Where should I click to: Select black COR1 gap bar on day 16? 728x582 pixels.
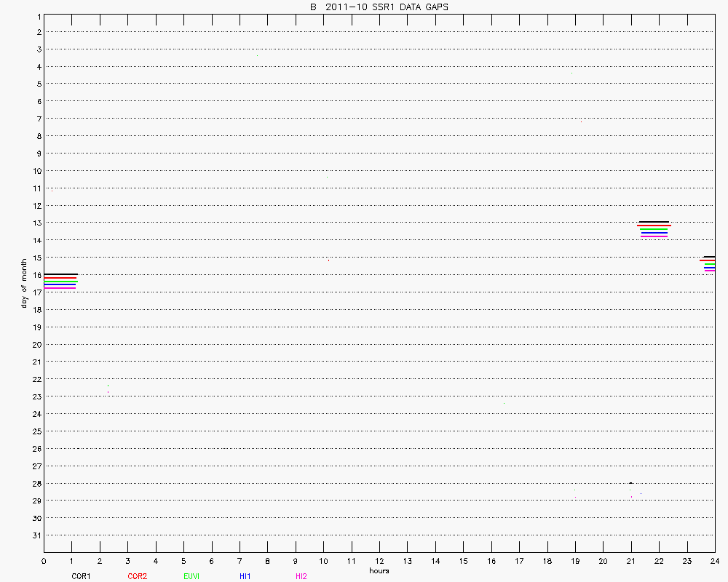pyautogui.click(x=60, y=274)
